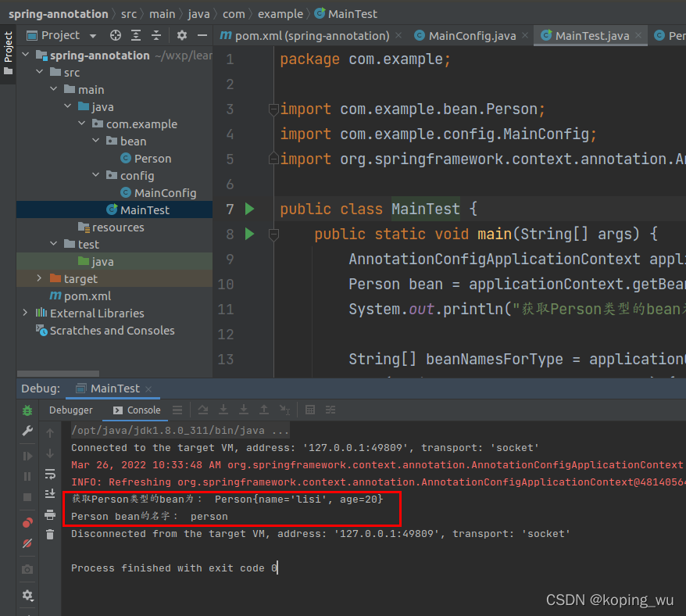Click example in the breadcrumb bar
The height and width of the screenshot is (616, 686).
(280, 14)
